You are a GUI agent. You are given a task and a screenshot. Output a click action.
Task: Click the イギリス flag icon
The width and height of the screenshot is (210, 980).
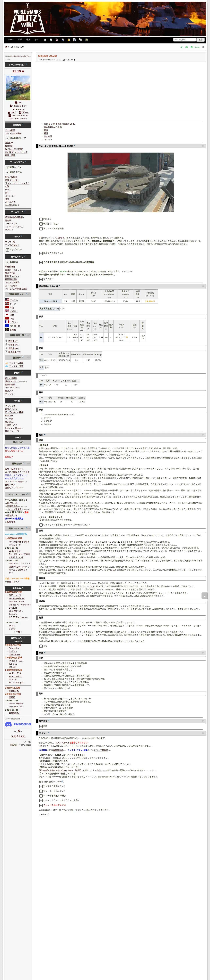[x=7, y=311]
